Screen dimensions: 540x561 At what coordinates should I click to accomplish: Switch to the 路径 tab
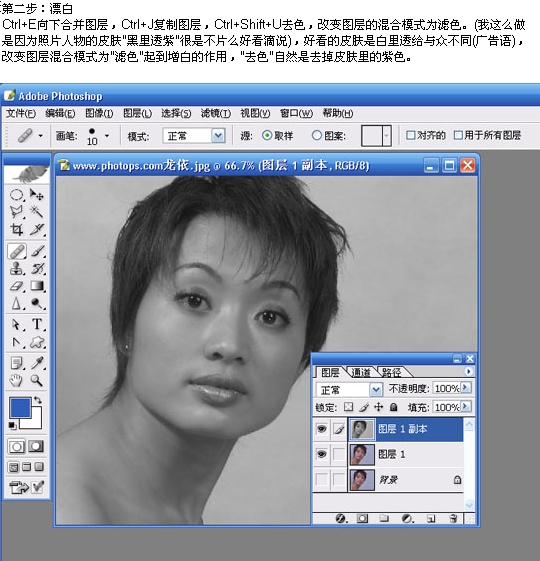391,372
